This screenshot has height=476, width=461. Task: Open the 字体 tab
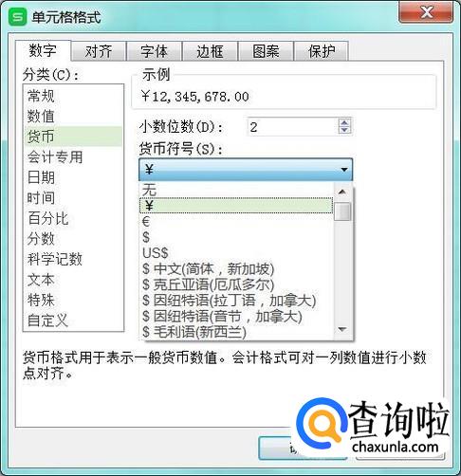[x=154, y=51]
